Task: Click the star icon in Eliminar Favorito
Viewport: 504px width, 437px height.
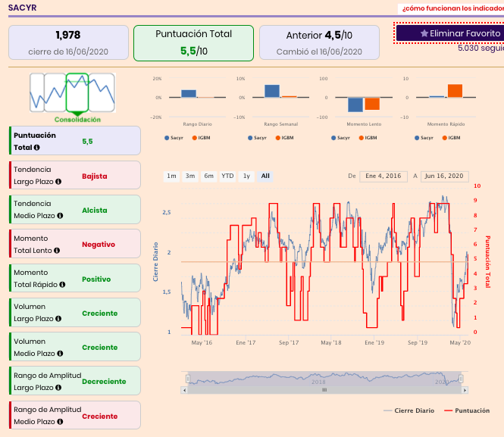Action: coord(424,33)
